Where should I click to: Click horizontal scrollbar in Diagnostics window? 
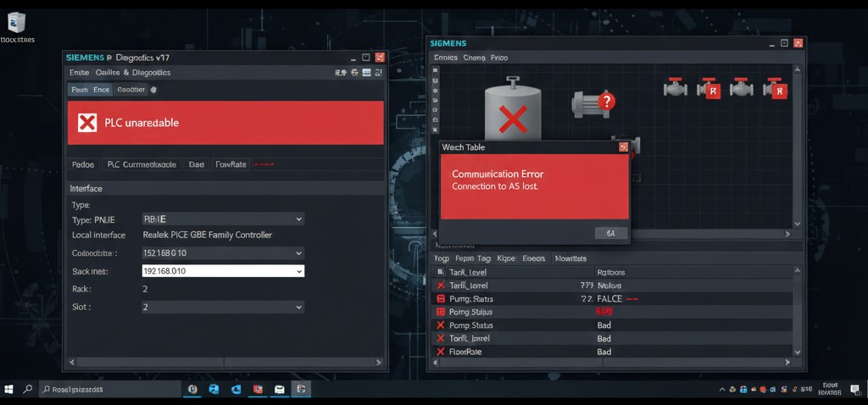pos(225,363)
